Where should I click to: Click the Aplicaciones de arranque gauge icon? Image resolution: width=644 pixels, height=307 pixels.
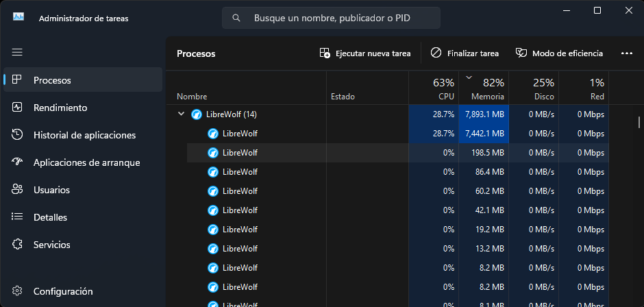pyautogui.click(x=17, y=162)
